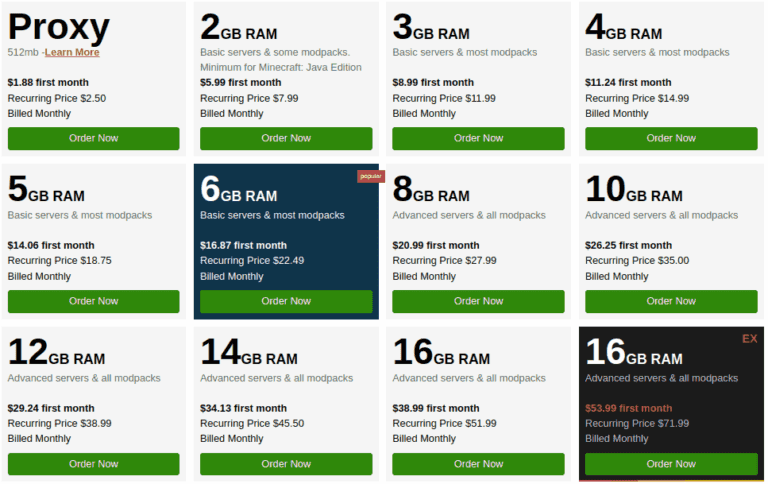Image resolution: width=768 pixels, height=484 pixels.
Task: Click the 2GB RAM heading
Action: click(x=239, y=27)
